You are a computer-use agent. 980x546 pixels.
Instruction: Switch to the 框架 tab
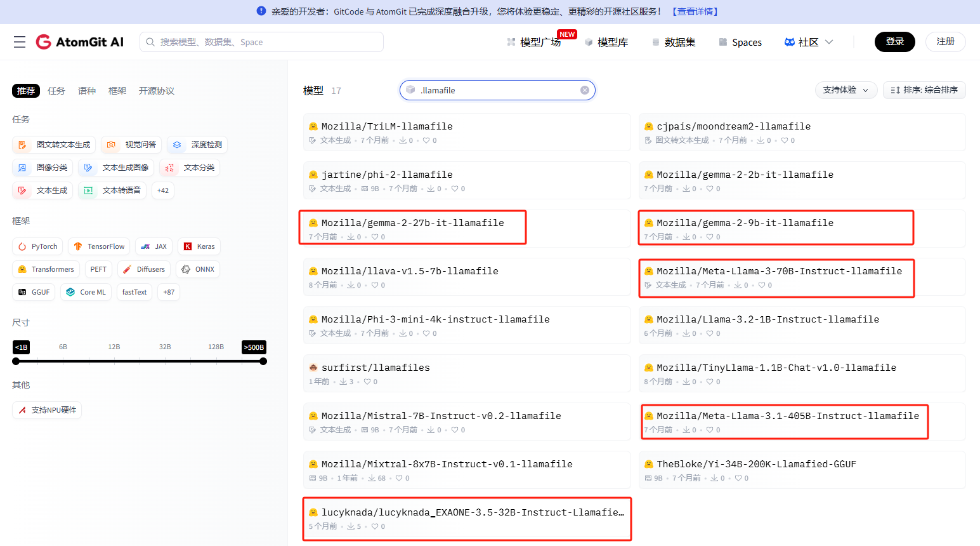(x=117, y=91)
